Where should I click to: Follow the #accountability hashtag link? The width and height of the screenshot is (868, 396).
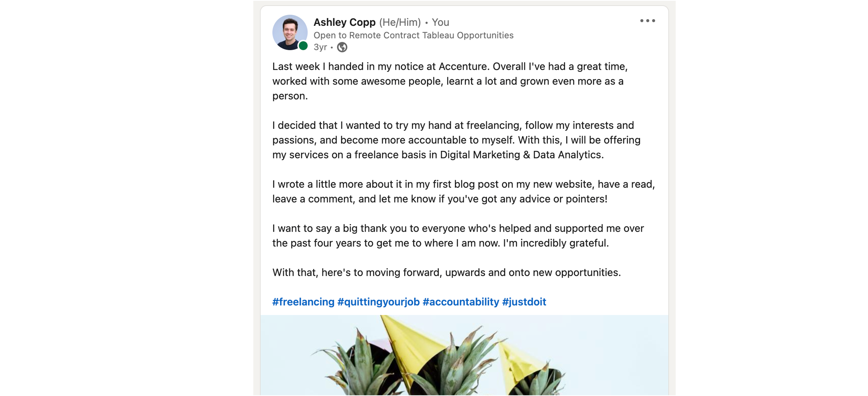(461, 302)
